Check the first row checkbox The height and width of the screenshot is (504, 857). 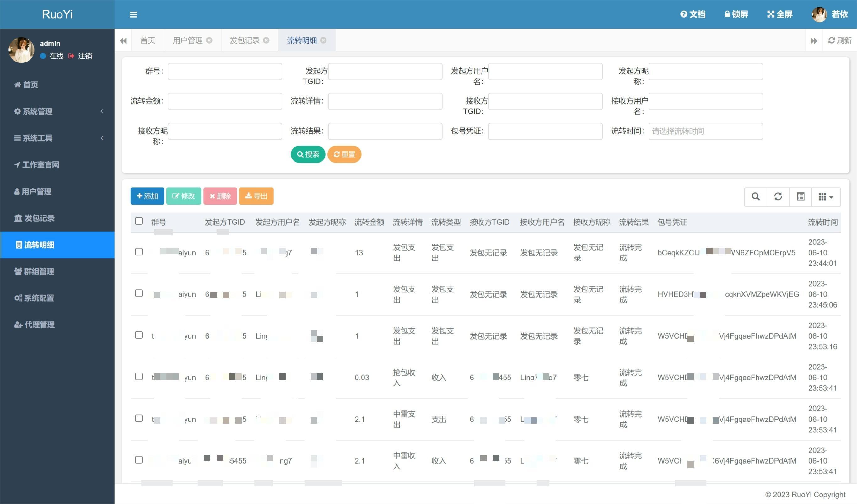click(x=139, y=252)
